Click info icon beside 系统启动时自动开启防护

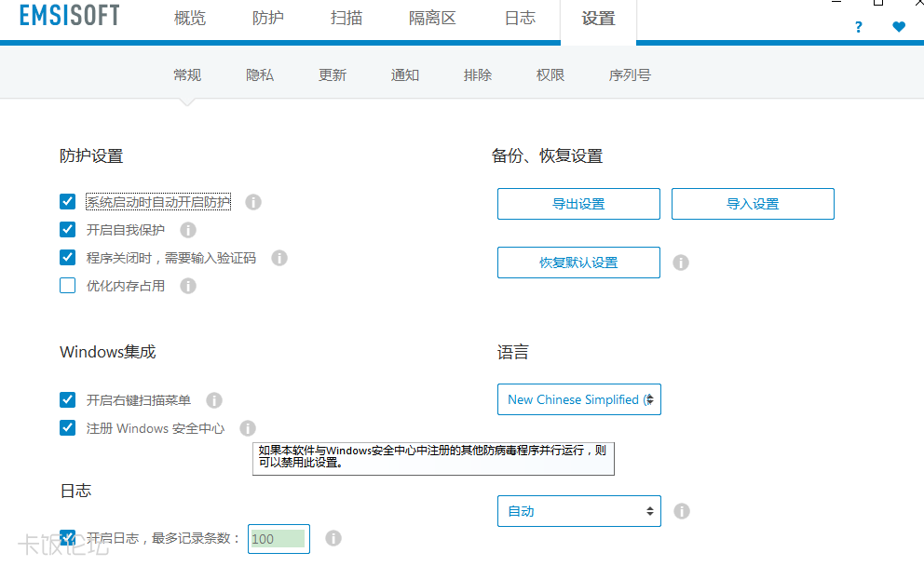pyautogui.click(x=253, y=202)
